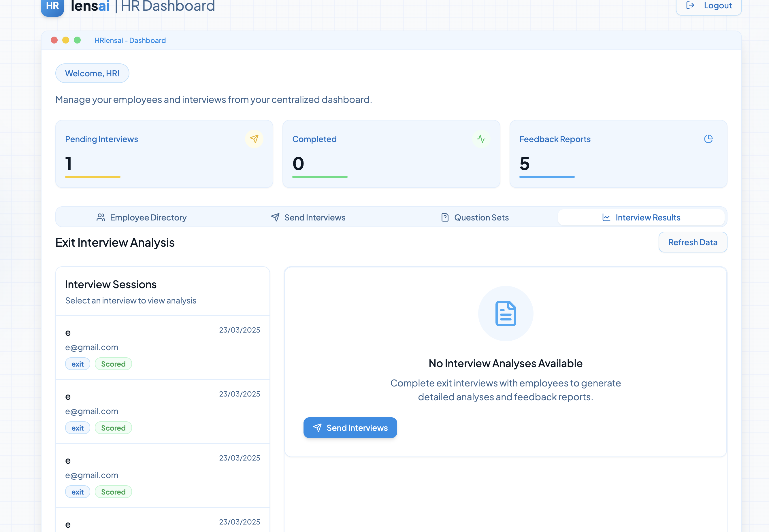769x532 pixels.
Task: Click HRlensai - Dashboard window title
Action: click(x=130, y=40)
